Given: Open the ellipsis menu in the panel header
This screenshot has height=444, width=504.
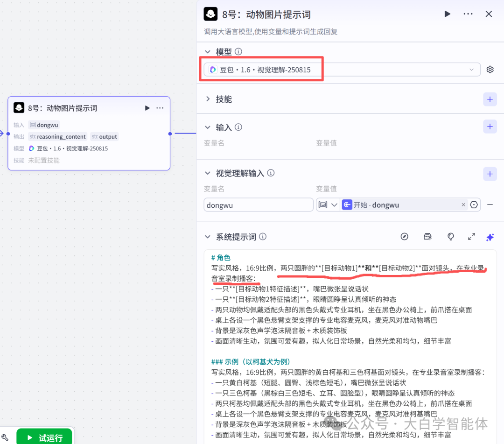Looking at the screenshot, I should click(x=468, y=14).
